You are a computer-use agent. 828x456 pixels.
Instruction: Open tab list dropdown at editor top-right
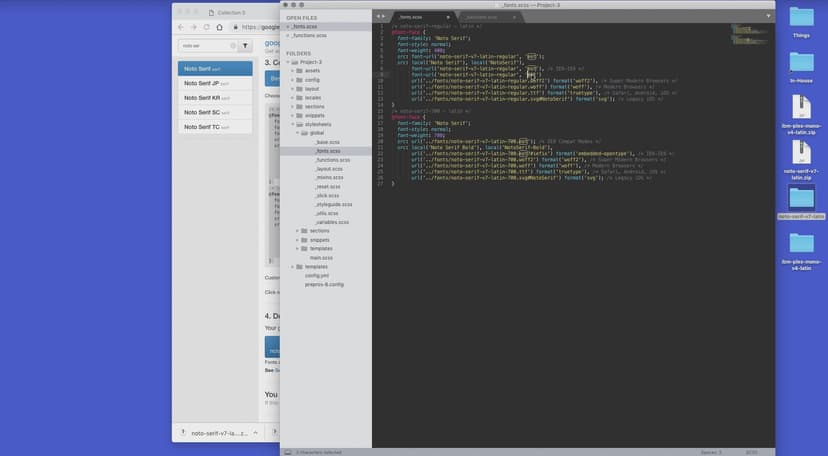[768, 17]
